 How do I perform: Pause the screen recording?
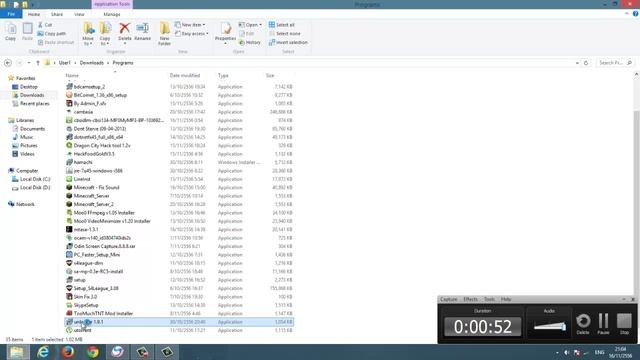[603, 324]
